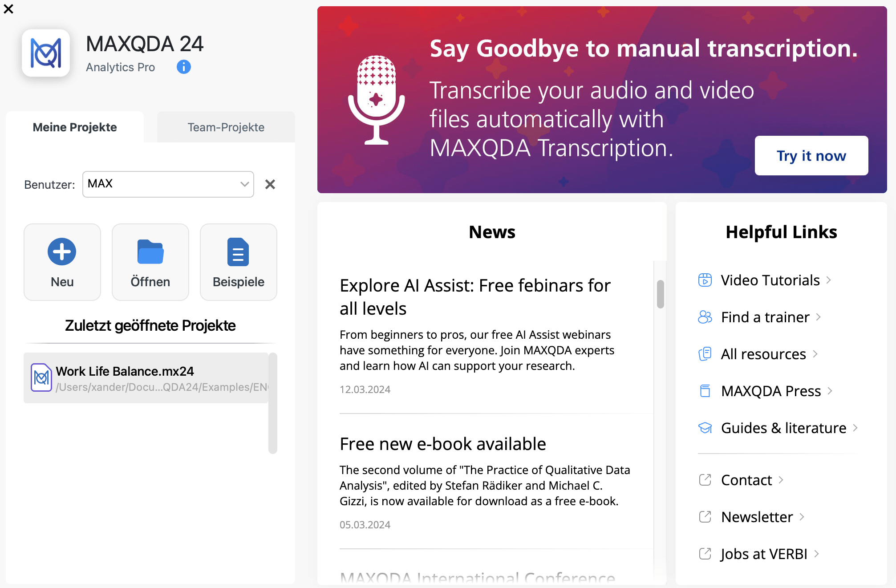Open the Benutzer dropdown arrow
Screen dimensions: 896x588
244,184
